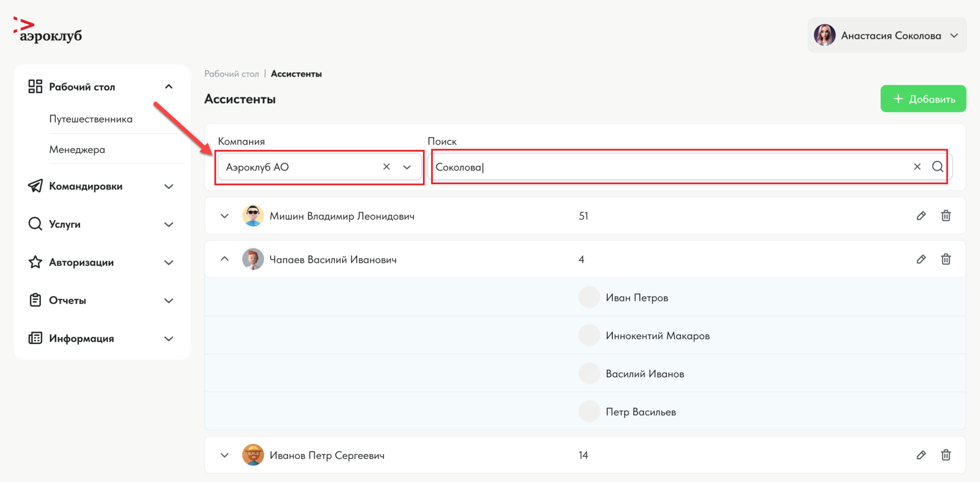This screenshot has width=980, height=482.
Task: Clear the selected company Аэроклуб АО
Action: [386, 167]
